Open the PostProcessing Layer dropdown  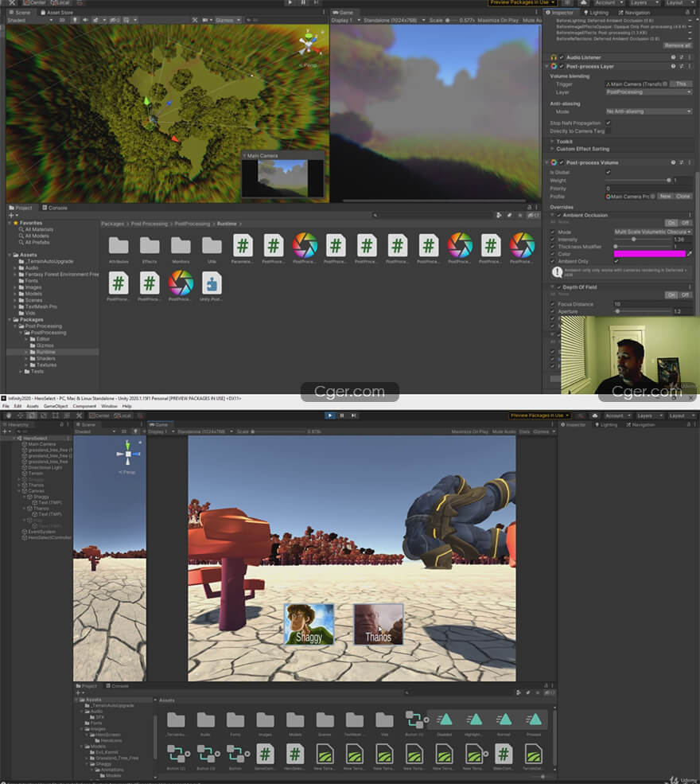[x=648, y=92]
